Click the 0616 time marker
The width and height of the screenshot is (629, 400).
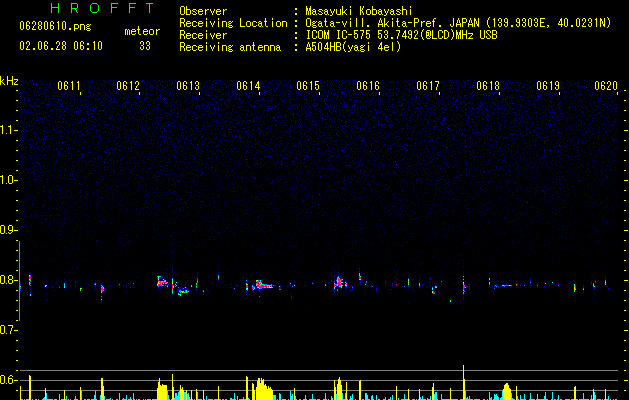coord(368,86)
